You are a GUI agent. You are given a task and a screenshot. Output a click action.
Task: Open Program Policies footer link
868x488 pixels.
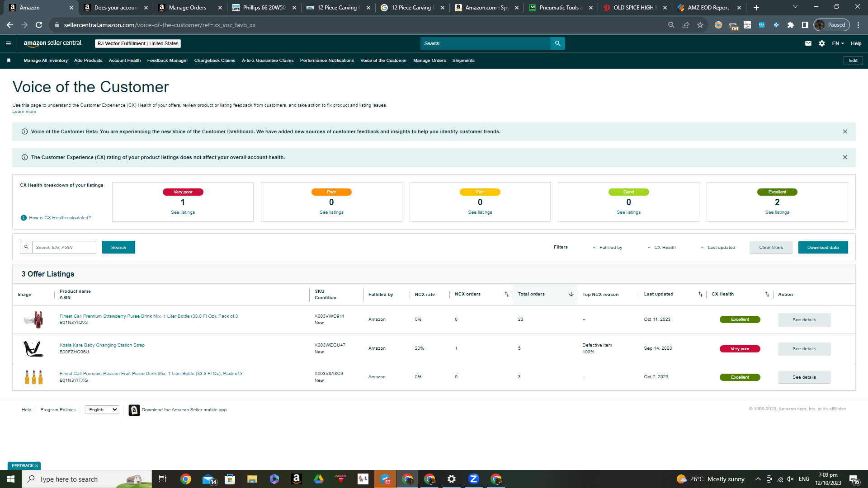tap(58, 410)
